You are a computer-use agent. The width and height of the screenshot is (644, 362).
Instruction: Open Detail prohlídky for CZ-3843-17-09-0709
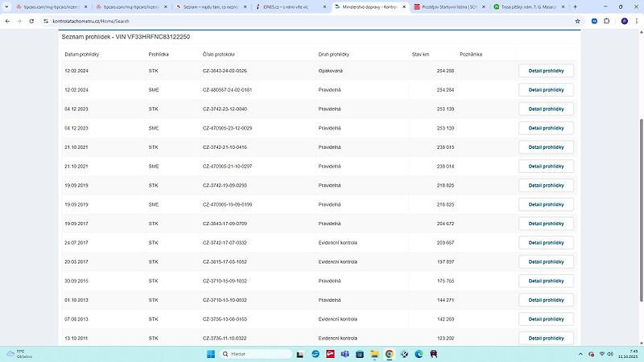point(546,224)
